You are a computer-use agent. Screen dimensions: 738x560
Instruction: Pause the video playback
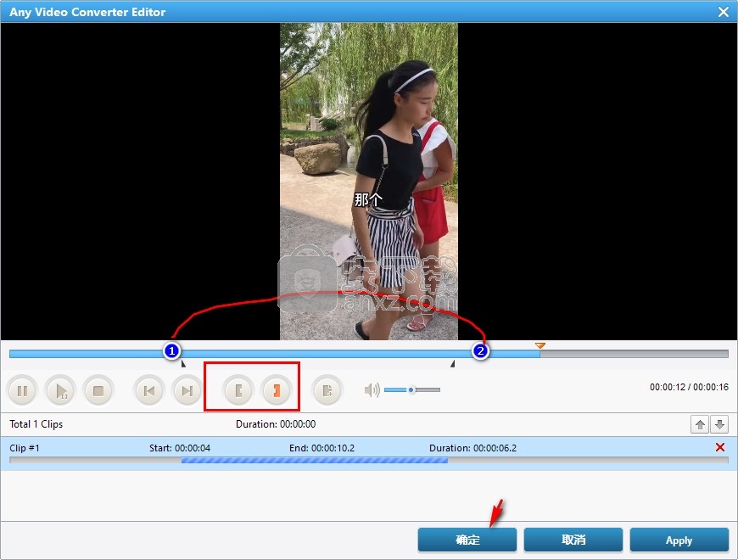[22, 390]
